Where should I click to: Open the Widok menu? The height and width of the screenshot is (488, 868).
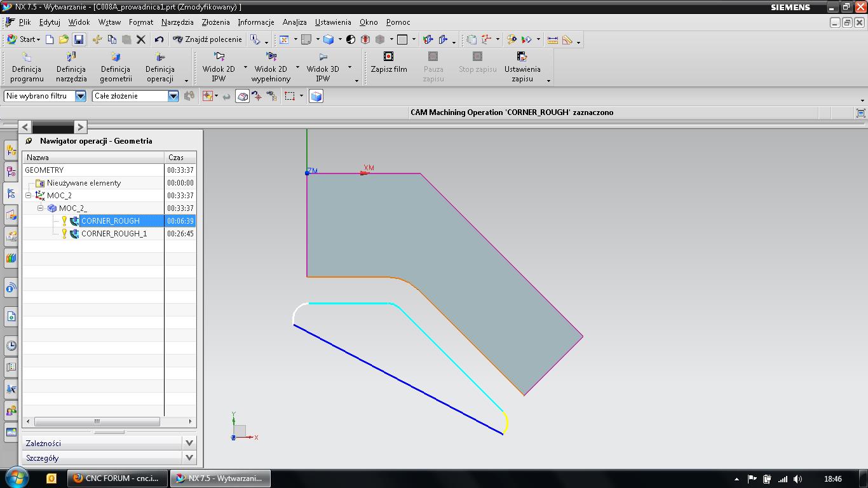tap(79, 22)
